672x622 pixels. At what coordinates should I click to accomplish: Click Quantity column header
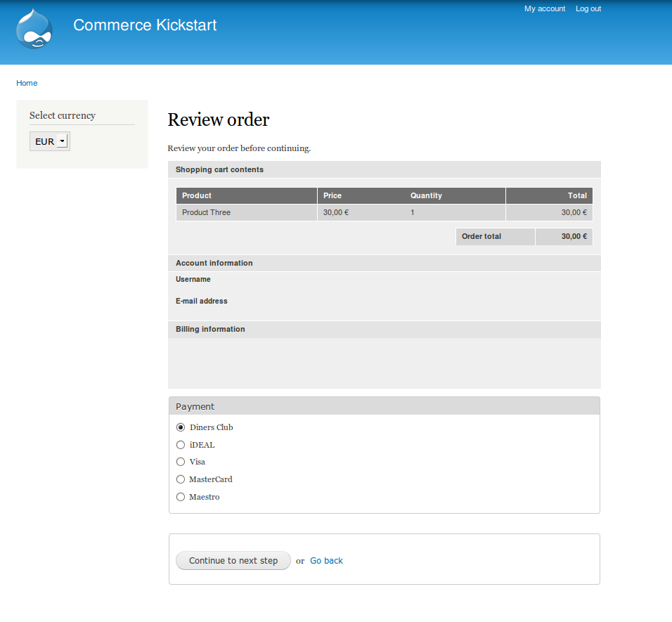pyautogui.click(x=426, y=195)
